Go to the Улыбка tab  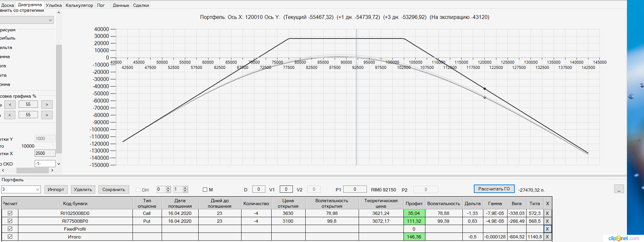point(54,5)
